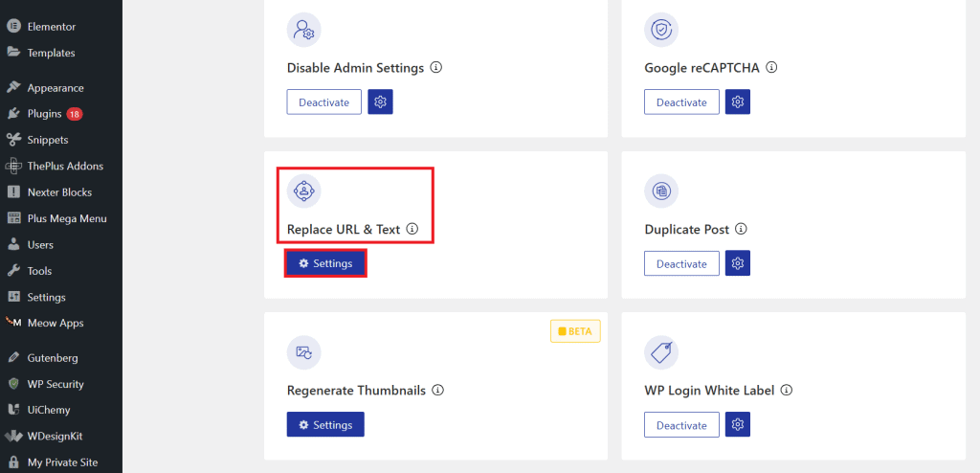Show info tooltip for Disable Admin Settings
Viewport: 980px width, 473px height.
pyautogui.click(x=436, y=67)
